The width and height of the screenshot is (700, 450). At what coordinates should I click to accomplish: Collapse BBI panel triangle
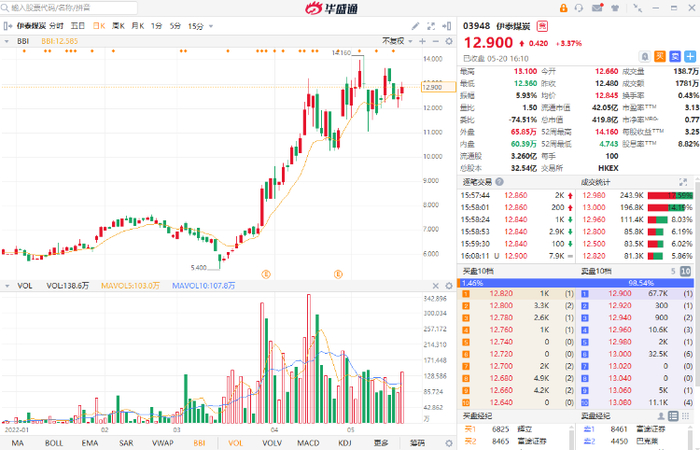[7, 41]
